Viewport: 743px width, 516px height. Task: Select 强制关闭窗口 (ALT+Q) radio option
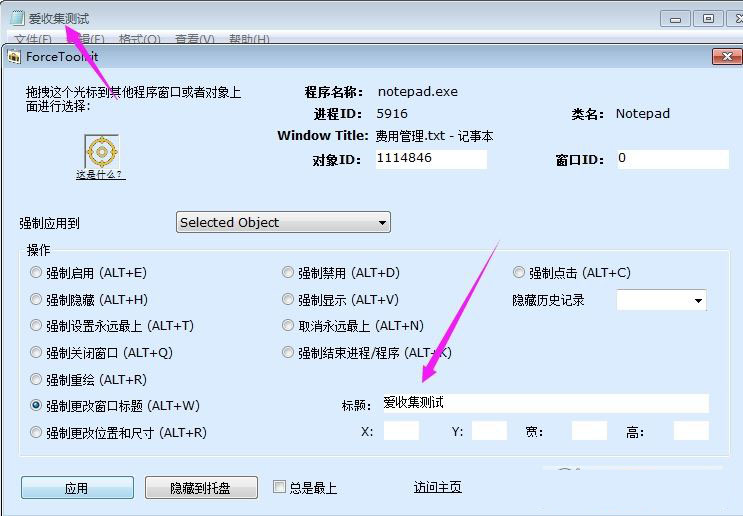click(x=37, y=352)
